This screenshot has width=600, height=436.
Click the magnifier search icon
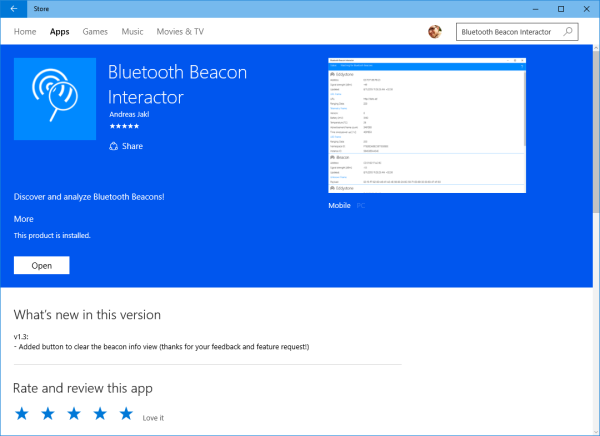(x=568, y=31)
